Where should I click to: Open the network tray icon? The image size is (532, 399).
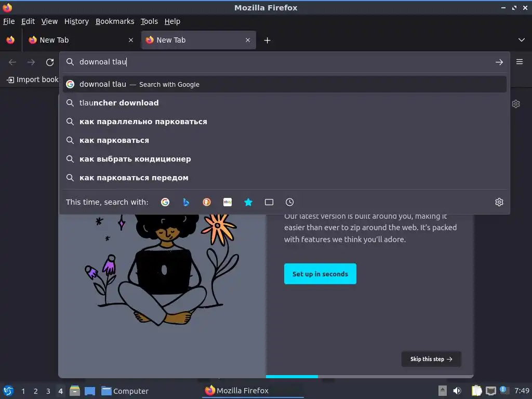490,391
